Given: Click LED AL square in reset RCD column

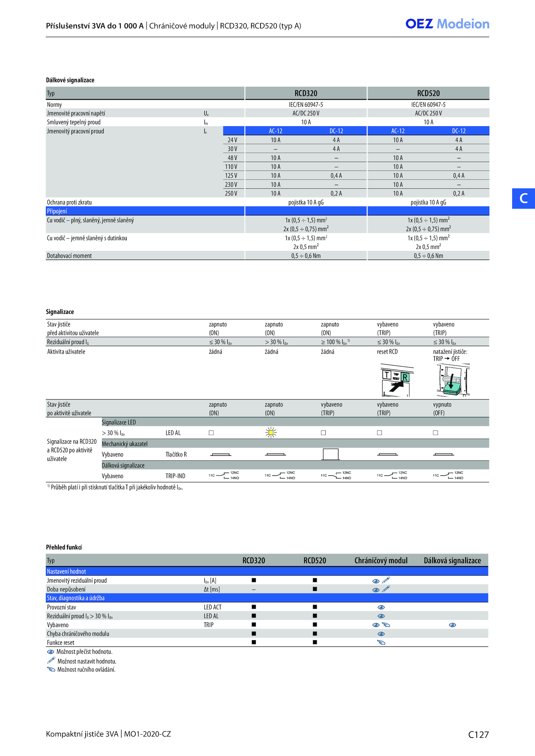Looking at the screenshot, I should click(380, 433).
